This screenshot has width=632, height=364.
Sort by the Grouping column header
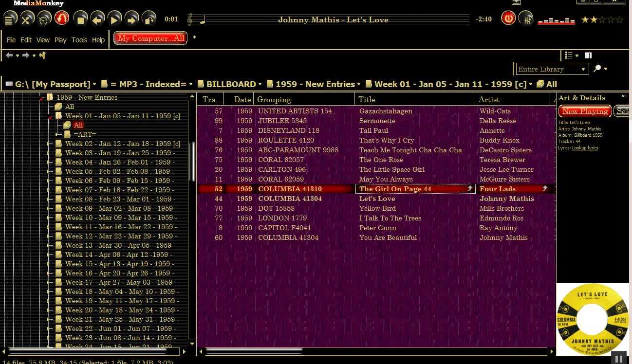pos(304,99)
